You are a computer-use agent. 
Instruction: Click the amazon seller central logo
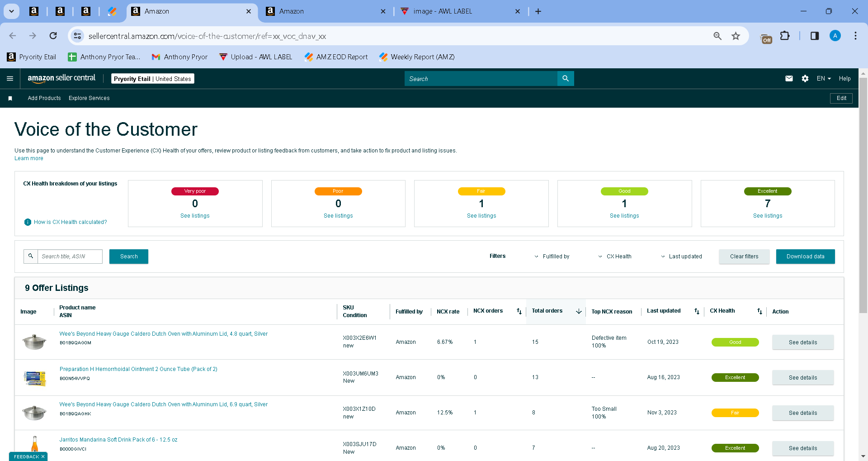(61, 78)
